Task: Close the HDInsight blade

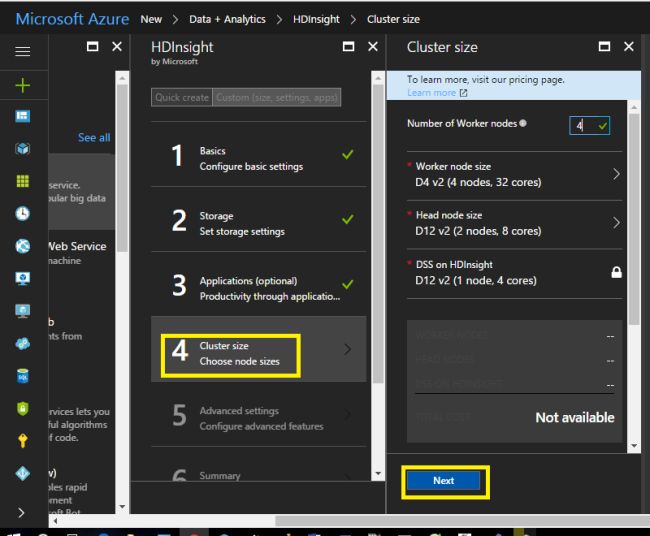Action: [x=373, y=46]
